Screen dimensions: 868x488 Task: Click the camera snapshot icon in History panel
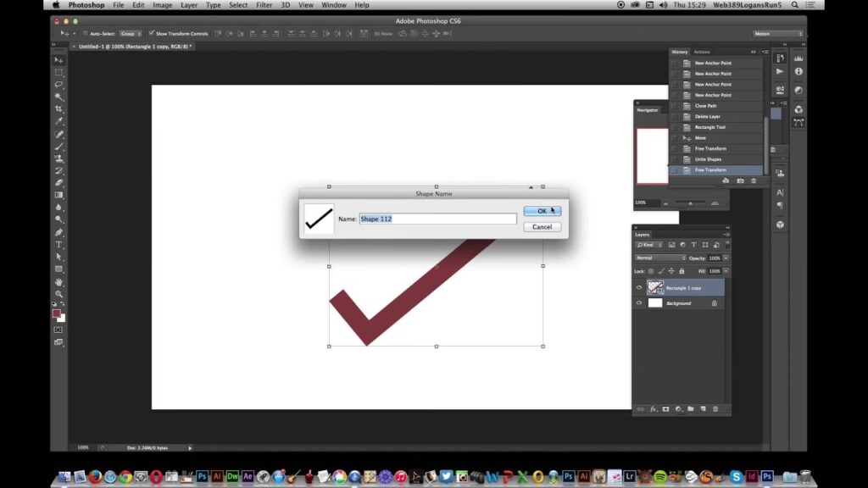[x=740, y=180]
